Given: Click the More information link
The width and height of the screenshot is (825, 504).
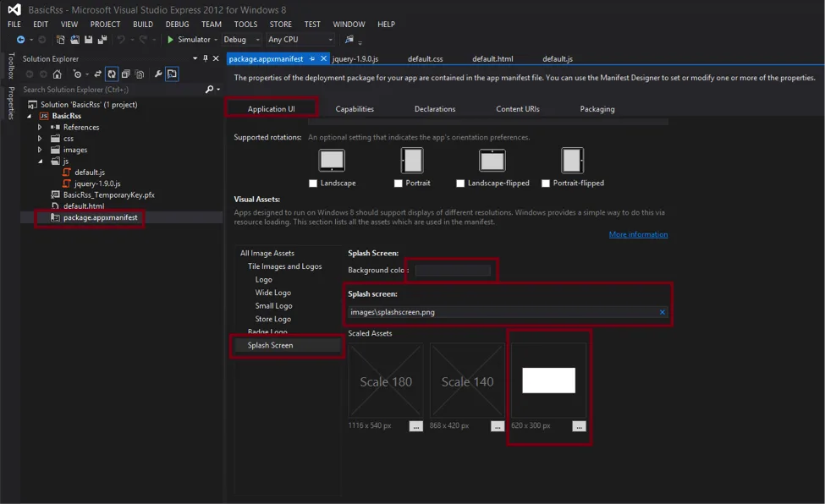Looking at the screenshot, I should click(x=638, y=234).
